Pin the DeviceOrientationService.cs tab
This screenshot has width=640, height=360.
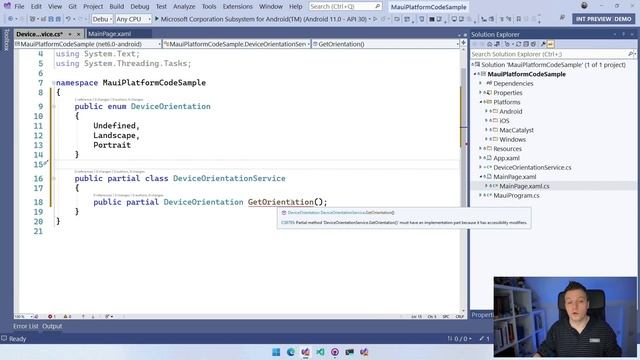tap(70, 34)
